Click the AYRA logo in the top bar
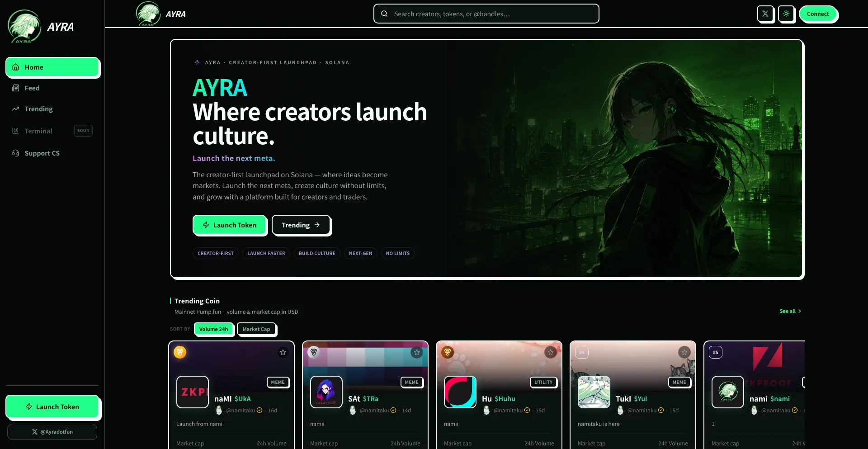This screenshot has width=868, height=449. (161, 14)
